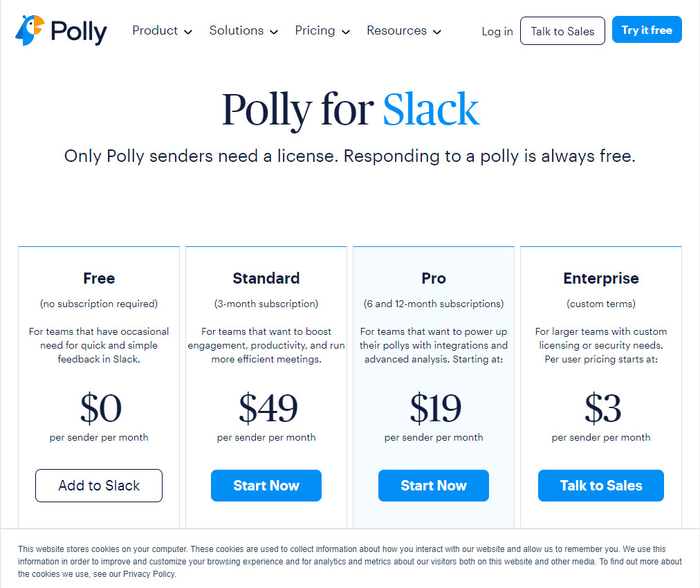
Task: Open the Product menu item
Action: pos(155,30)
